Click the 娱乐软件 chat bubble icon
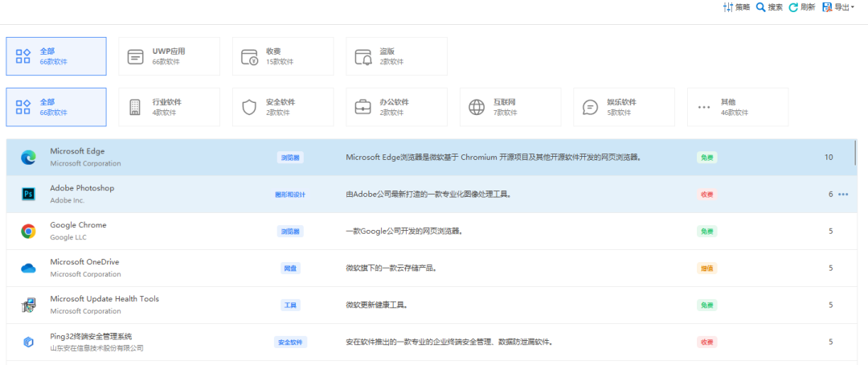Image resolution: width=868 pixels, height=365 pixels. [x=591, y=108]
